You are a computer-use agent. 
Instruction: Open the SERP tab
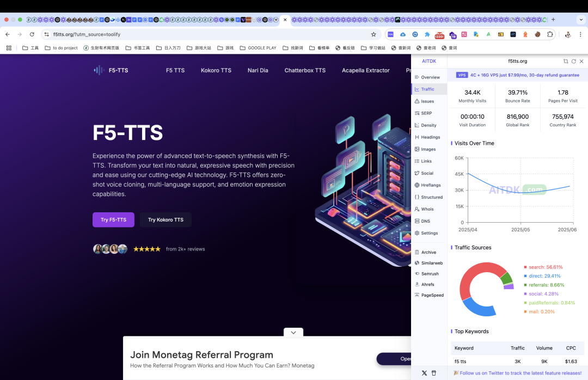coord(429,113)
